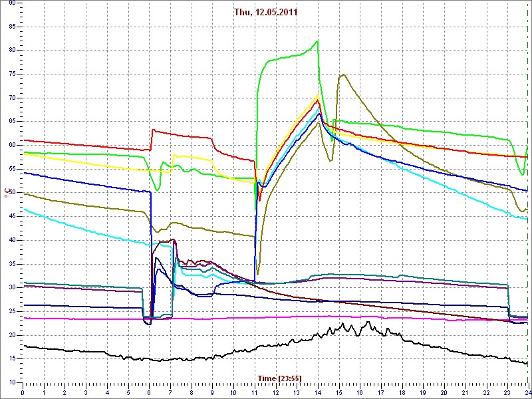Click the y-axis value 15
The image size is (532, 399).
tap(11, 359)
